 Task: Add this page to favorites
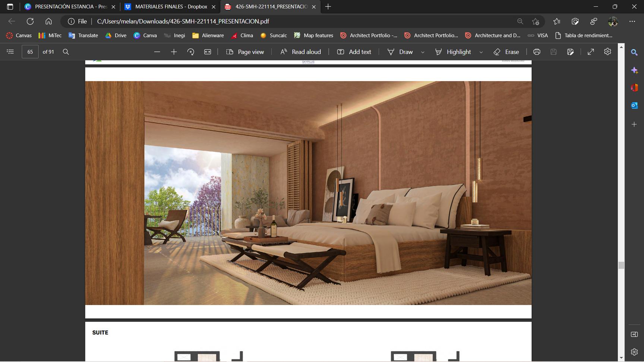536,21
